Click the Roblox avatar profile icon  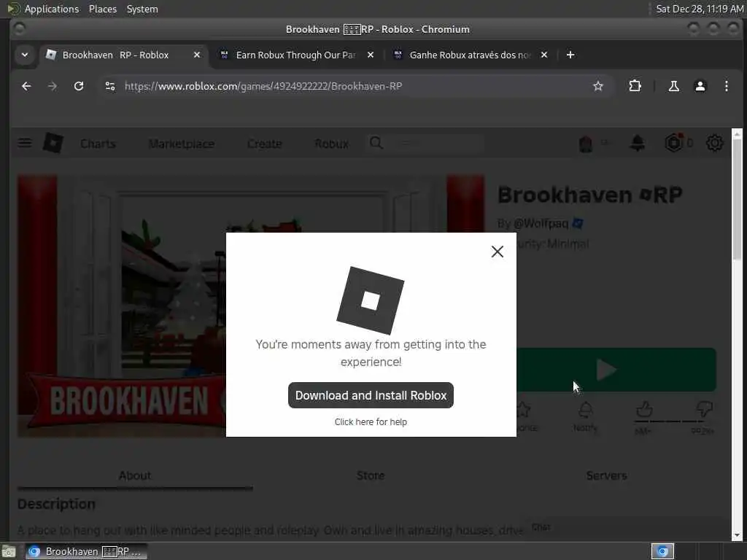click(586, 144)
